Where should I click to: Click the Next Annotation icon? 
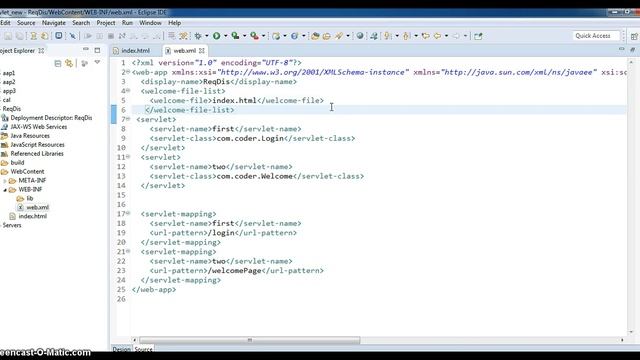click(388, 36)
